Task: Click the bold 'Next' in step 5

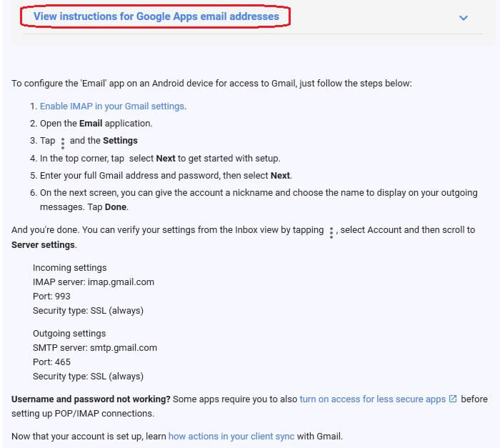Action: point(280,176)
